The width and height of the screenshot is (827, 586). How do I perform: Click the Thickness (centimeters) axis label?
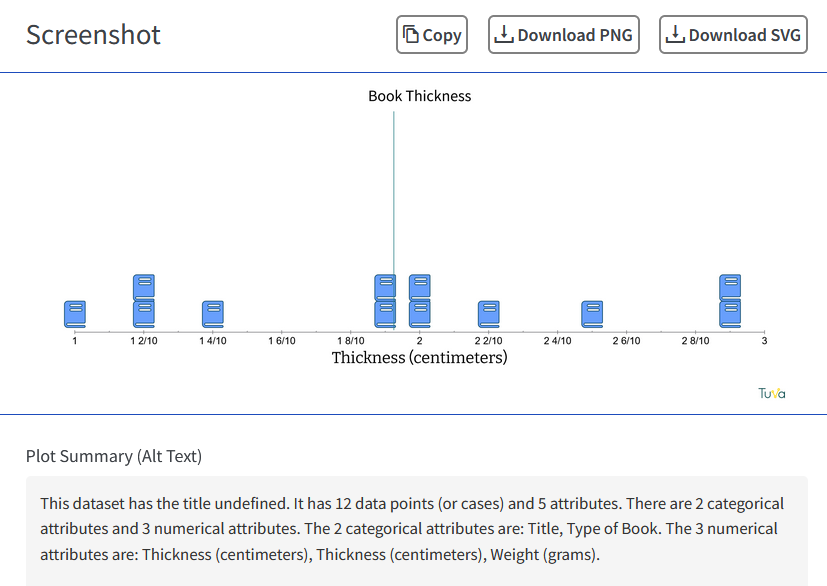pos(419,358)
